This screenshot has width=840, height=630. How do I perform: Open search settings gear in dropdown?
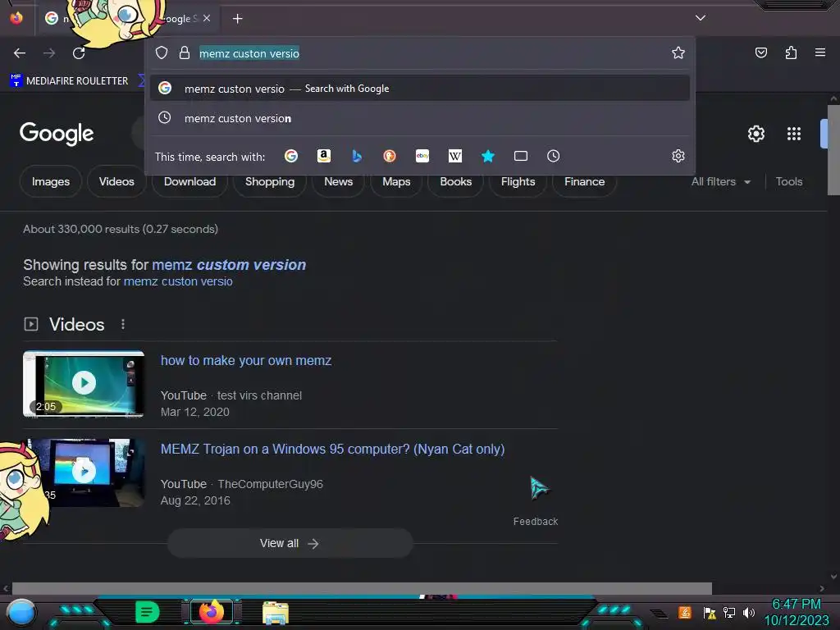pyautogui.click(x=678, y=156)
